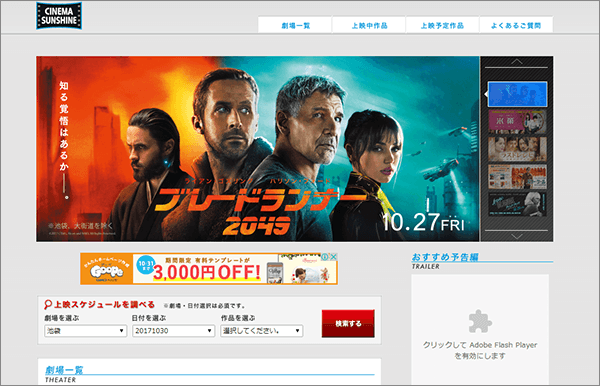Click the carousel up arrow above thumbnails
The height and width of the screenshot is (386, 600).
pos(517,62)
